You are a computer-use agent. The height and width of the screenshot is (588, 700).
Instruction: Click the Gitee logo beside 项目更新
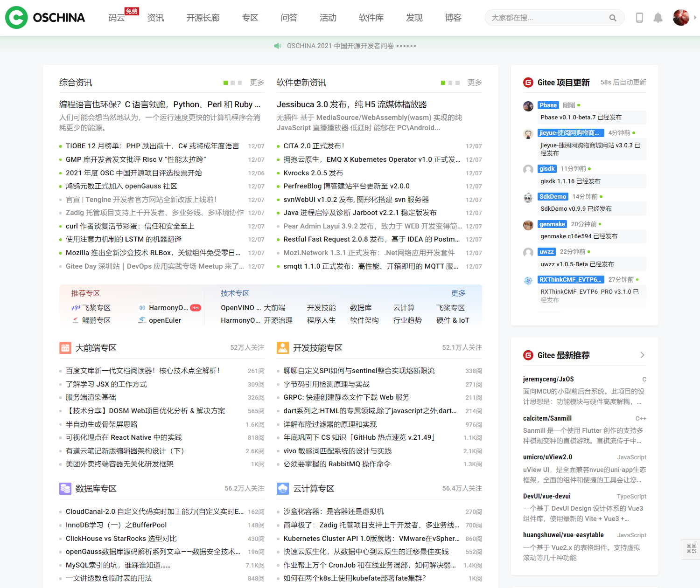click(x=528, y=83)
